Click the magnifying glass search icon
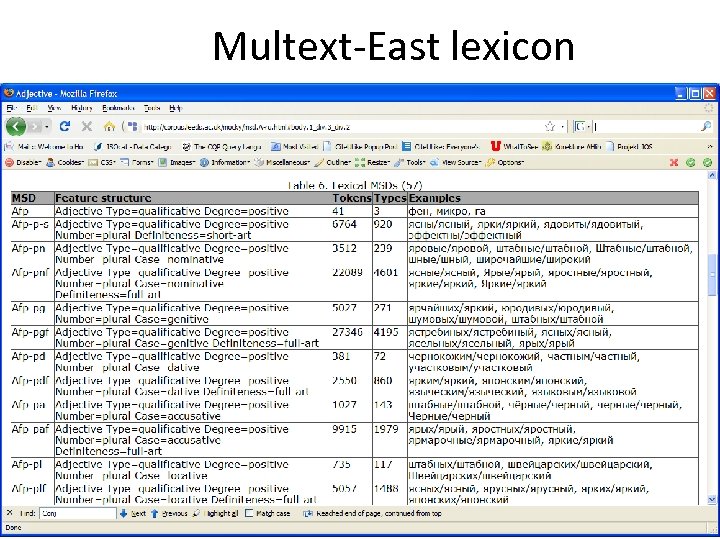720x540 pixels. [706, 127]
